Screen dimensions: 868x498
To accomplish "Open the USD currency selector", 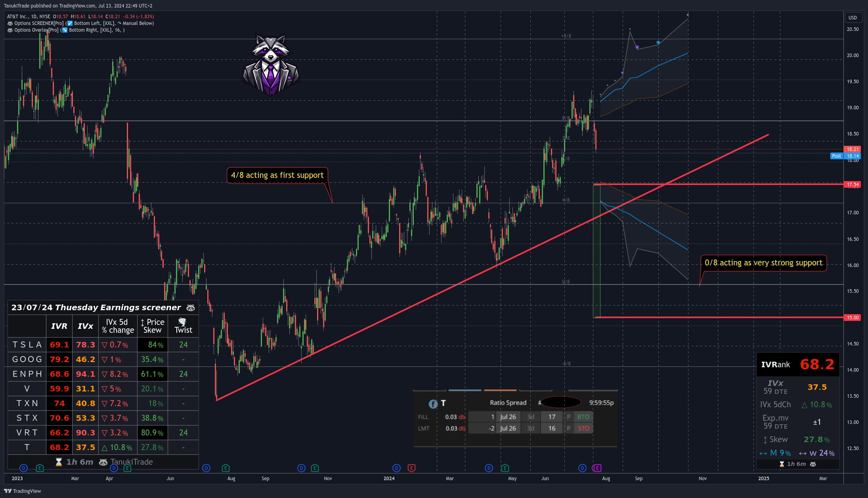I will tap(853, 17).
